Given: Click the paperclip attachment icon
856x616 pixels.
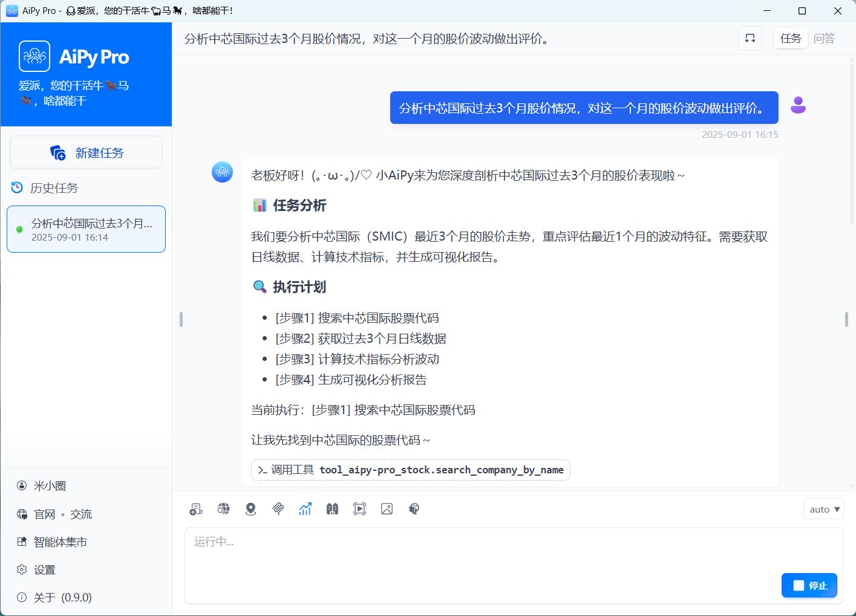Looking at the screenshot, I should point(278,509).
